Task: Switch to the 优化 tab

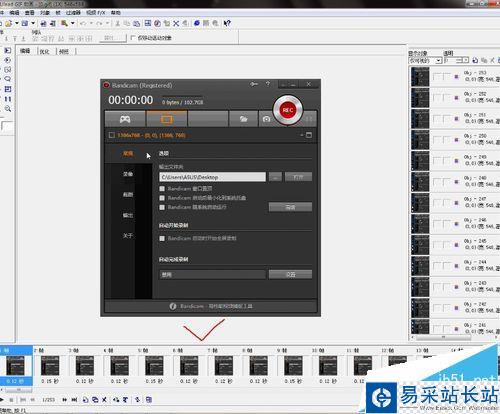Action: (44, 51)
